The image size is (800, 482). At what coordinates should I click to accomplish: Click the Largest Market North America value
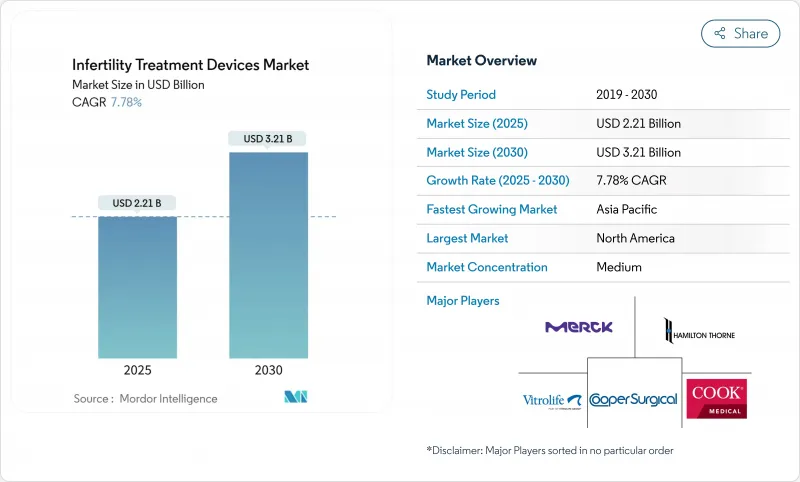pos(634,239)
